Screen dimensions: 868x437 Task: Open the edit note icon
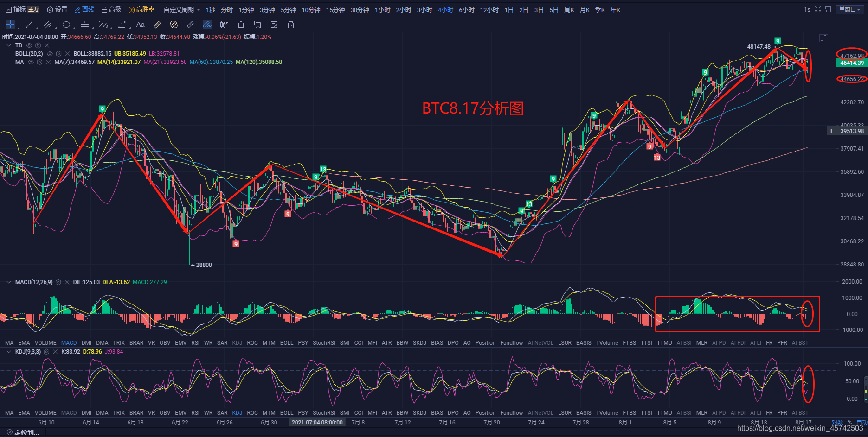click(x=274, y=25)
